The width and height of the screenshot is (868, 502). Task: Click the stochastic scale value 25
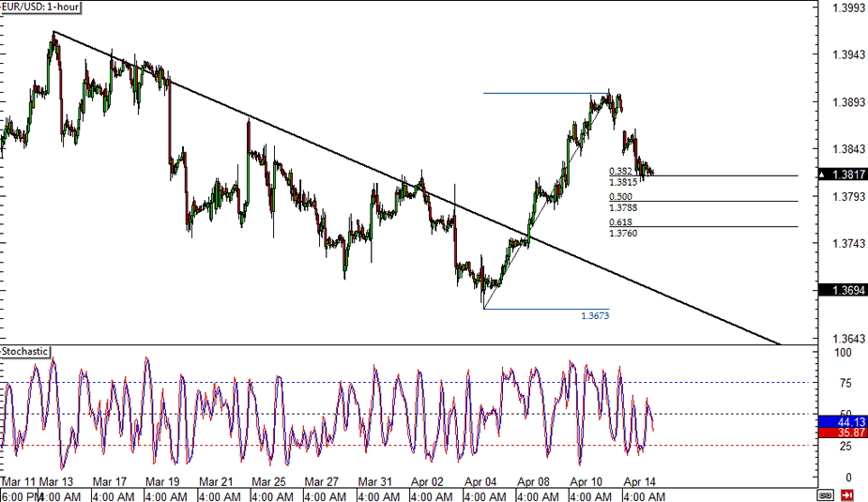tap(845, 446)
